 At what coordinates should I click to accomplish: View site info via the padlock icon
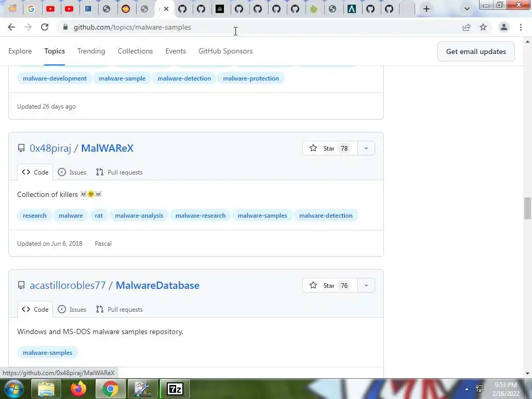coord(65,27)
